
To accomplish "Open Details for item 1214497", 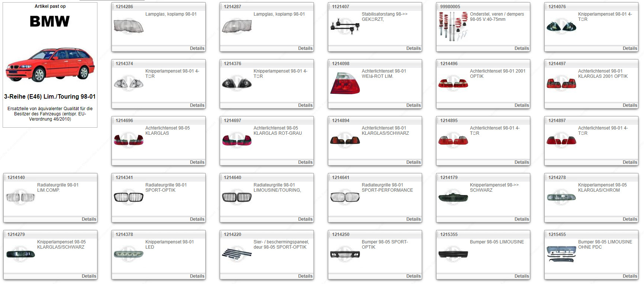I will tap(630, 105).
